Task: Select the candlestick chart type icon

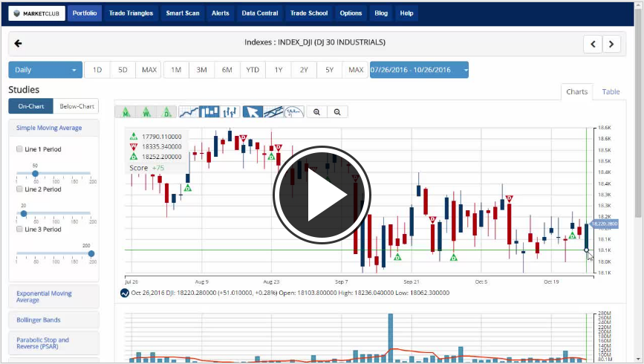Action: click(210, 112)
